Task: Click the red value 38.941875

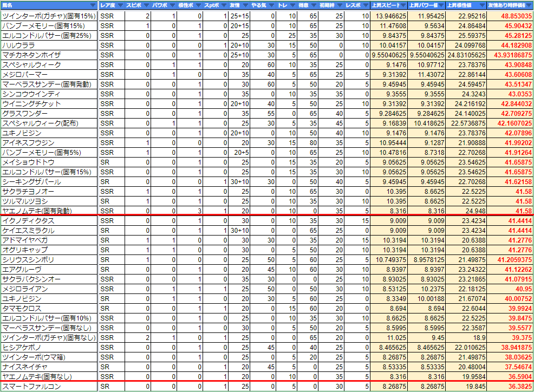Action: tap(516, 348)
